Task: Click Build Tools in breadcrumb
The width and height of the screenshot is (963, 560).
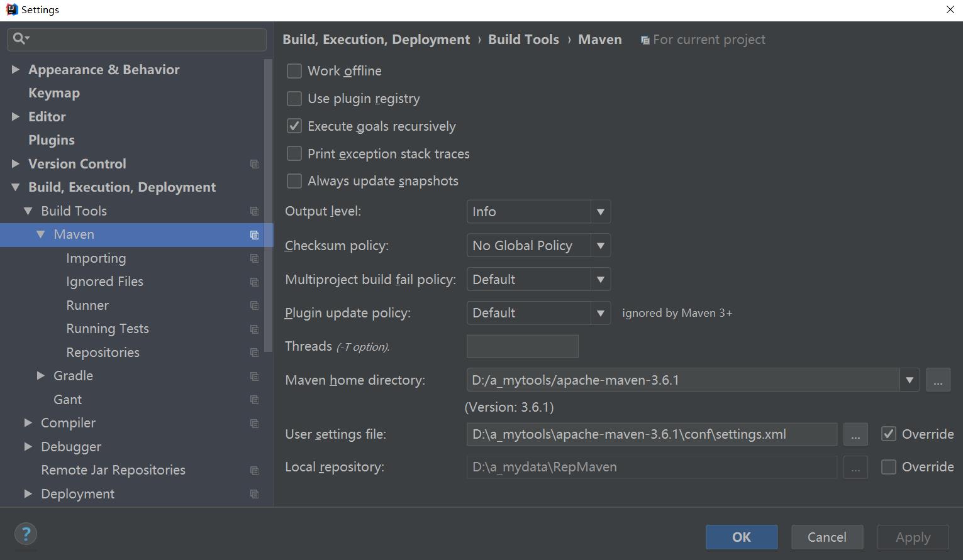Action: point(523,40)
